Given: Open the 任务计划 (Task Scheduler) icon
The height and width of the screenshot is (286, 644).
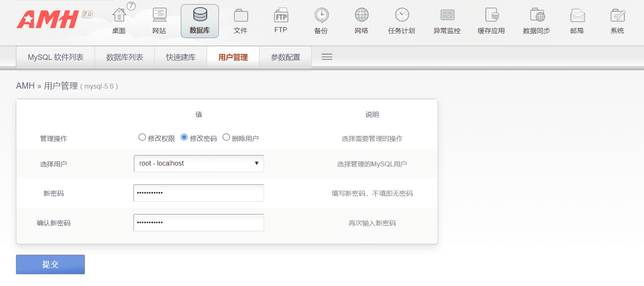Looking at the screenshot, I should [x=402, y=19].
